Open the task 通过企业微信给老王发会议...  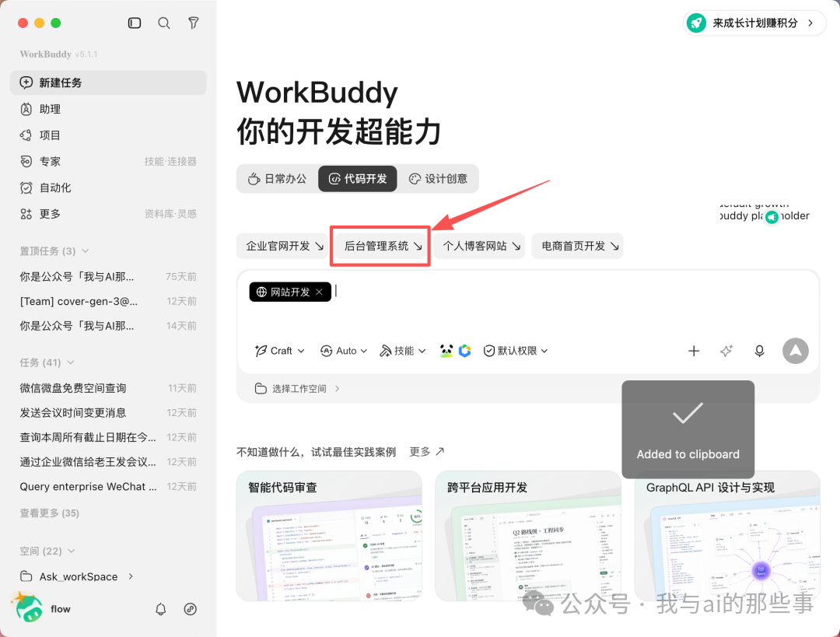pyautogui.click(x=108, y=462)
